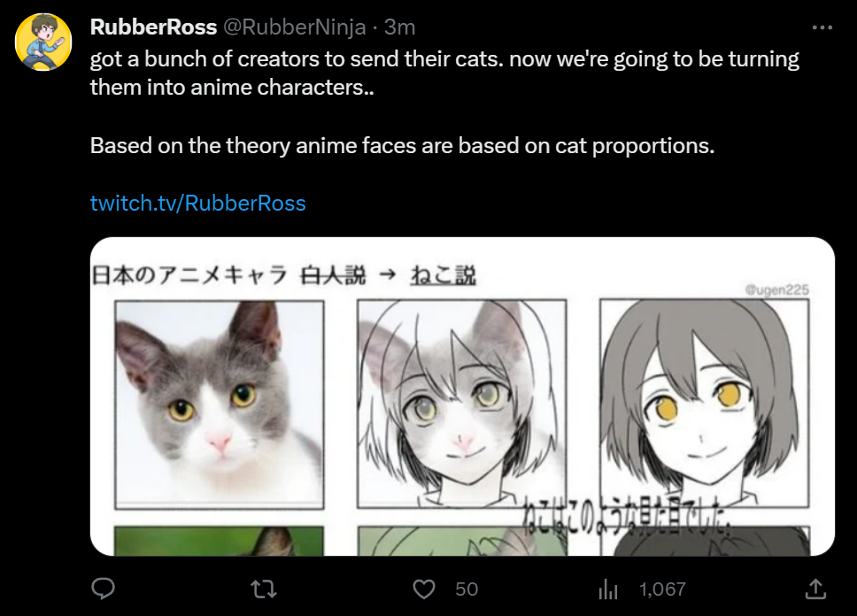The height and width of the screenshot is (616, 857).
Task: View analytics via the bar chart icon
Action: click(x=607, y=589)
